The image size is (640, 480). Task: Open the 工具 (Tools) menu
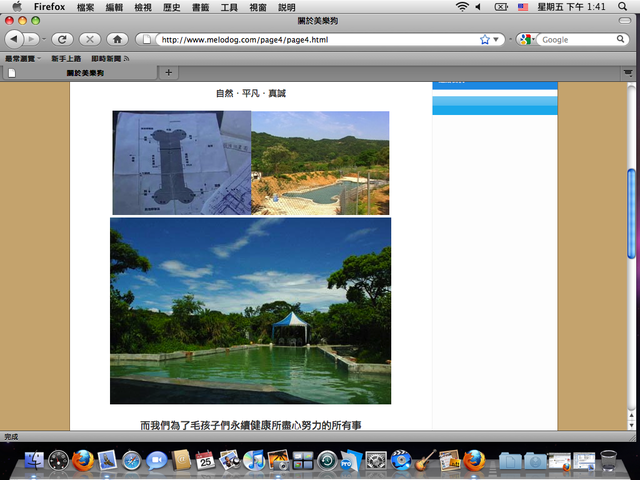[x=229, y=7]
